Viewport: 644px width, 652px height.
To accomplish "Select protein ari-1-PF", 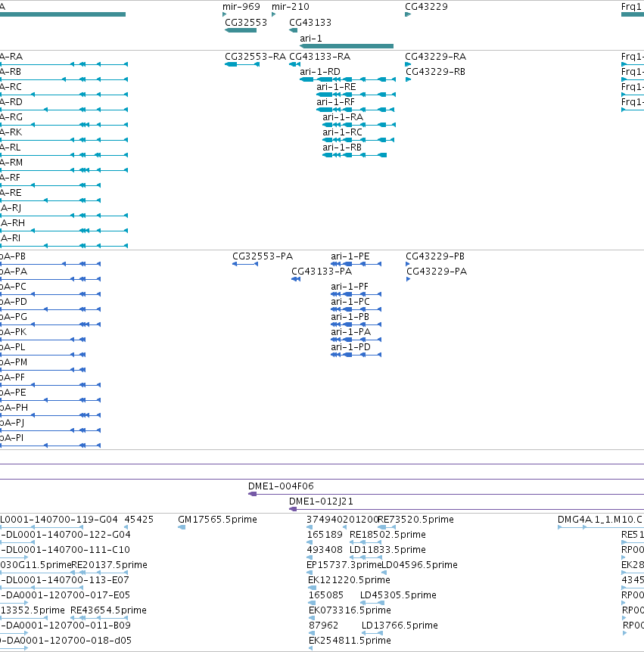I will 356,294.
